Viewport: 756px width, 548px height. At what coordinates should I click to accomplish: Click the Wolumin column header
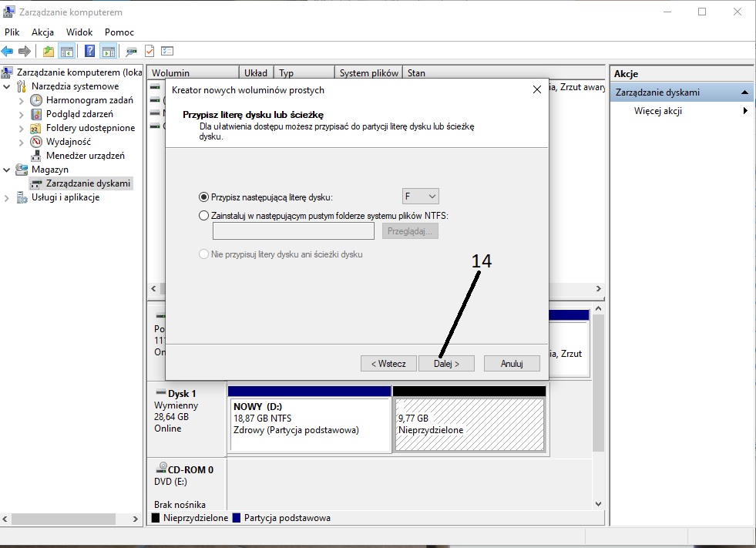(x=193, y=73)
